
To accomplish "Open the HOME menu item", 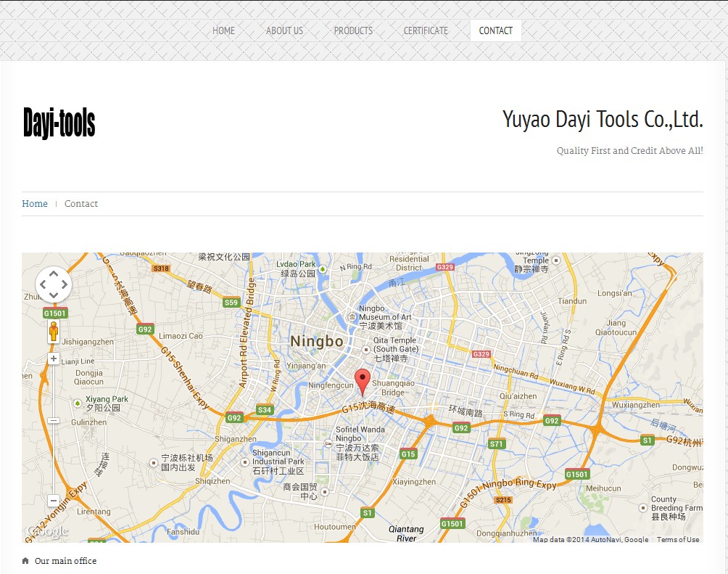I will click(x=223, y=30).
